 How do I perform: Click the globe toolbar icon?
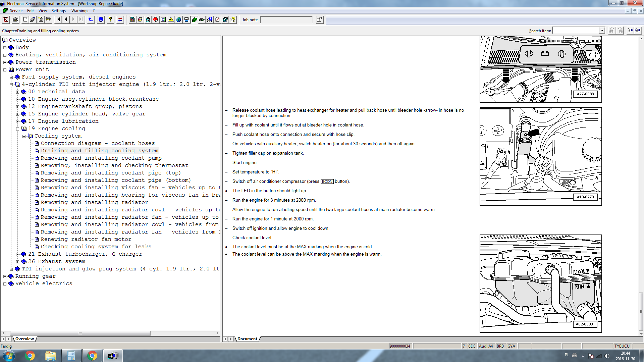179,19
